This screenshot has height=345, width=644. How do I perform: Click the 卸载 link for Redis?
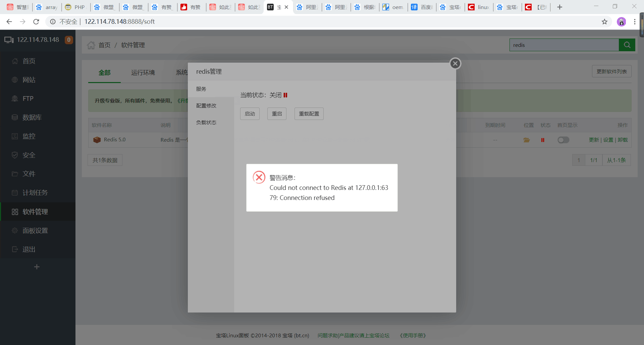pyautogui.click(x=623, y=140)
